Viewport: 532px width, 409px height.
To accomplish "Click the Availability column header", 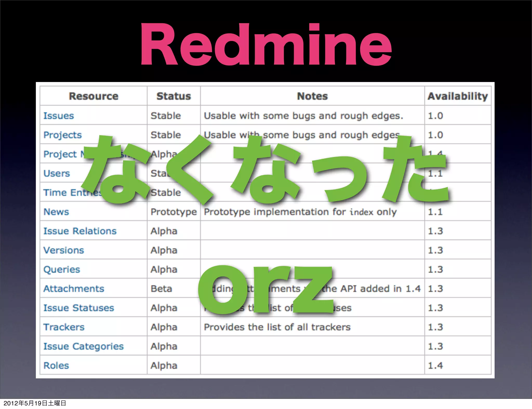I will (458, 96).
